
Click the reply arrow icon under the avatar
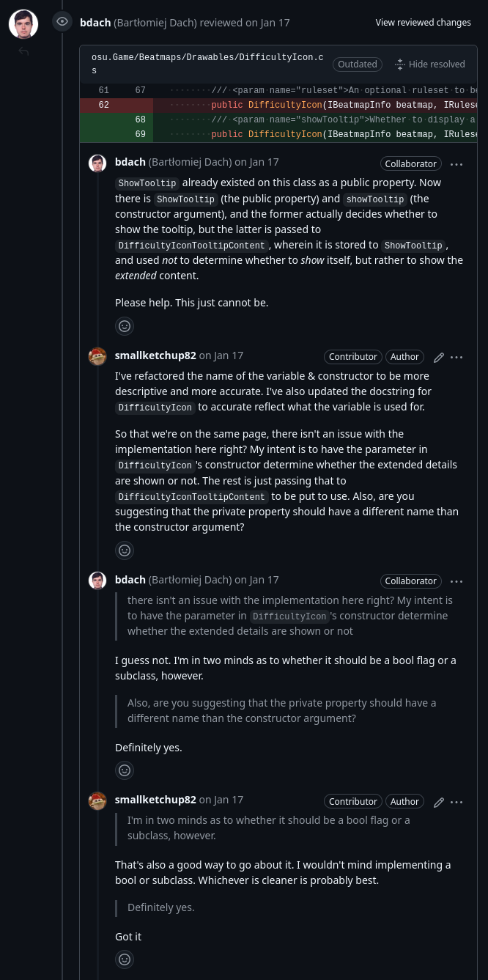pos(23,51)
